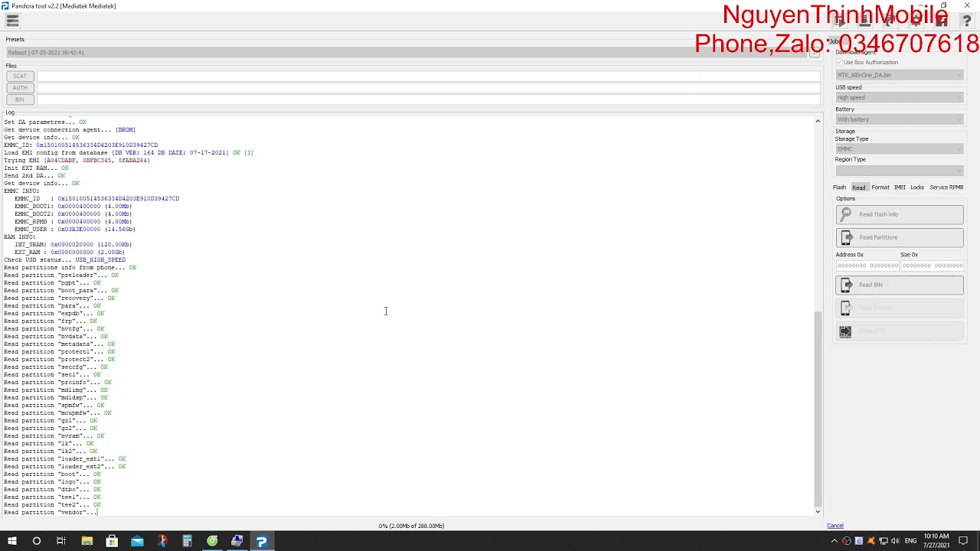Switch to Pandora tool taskbar icon
This screenshot has width=980, height=551.
pos(262,541)
